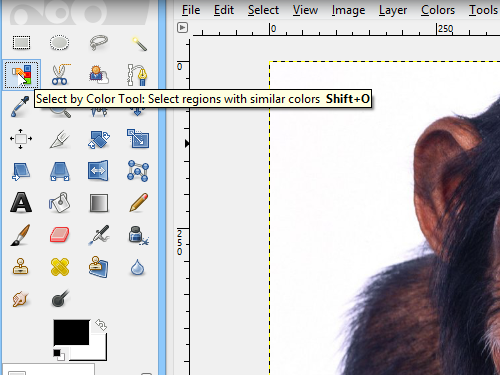Choose the Paintbrush tool
This screenshot has height=375, width=500.
click(x=21, y=235)
